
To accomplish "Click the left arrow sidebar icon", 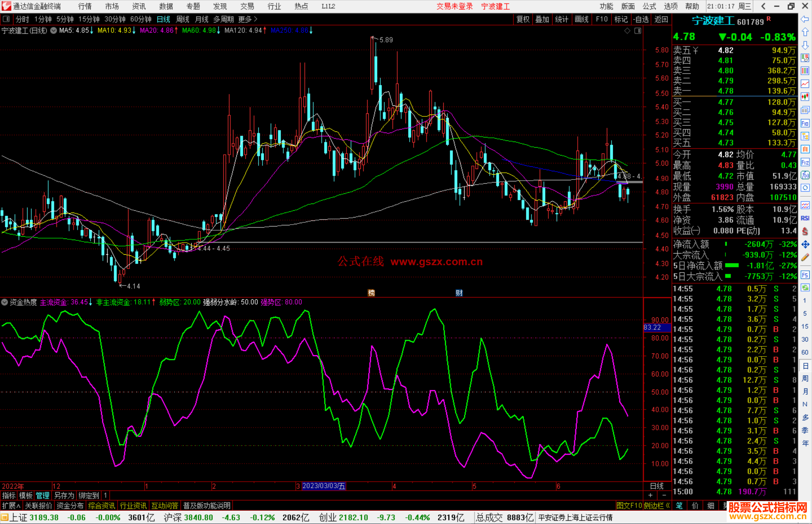I will point(805,19).
